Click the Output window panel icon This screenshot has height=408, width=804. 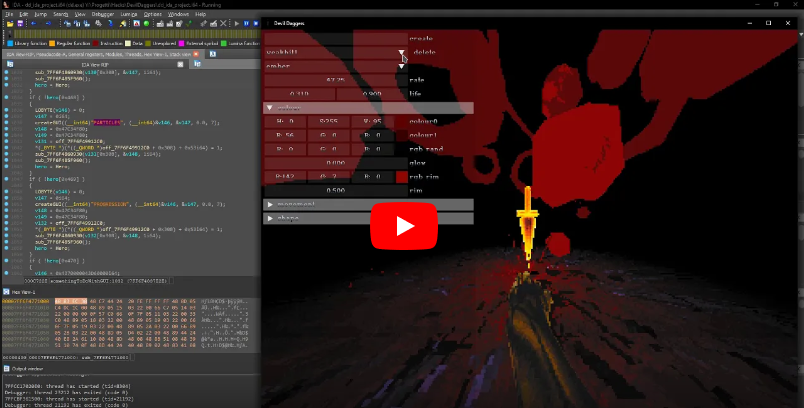click(6, 369)
